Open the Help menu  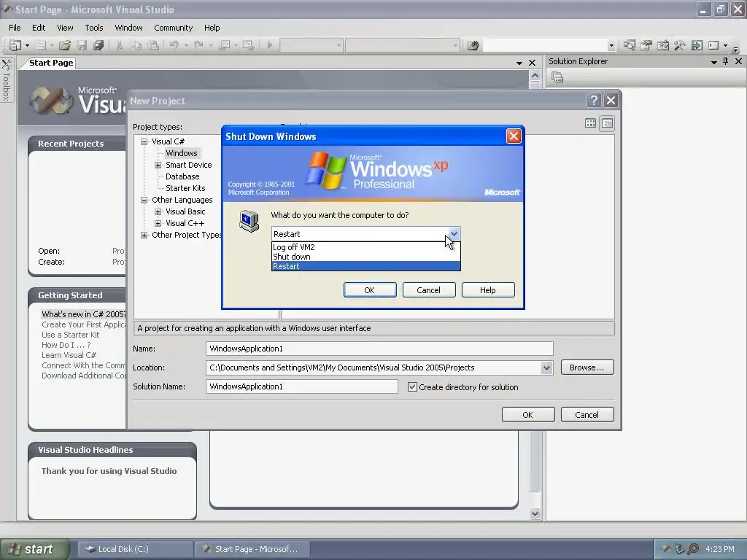(212, 28)
